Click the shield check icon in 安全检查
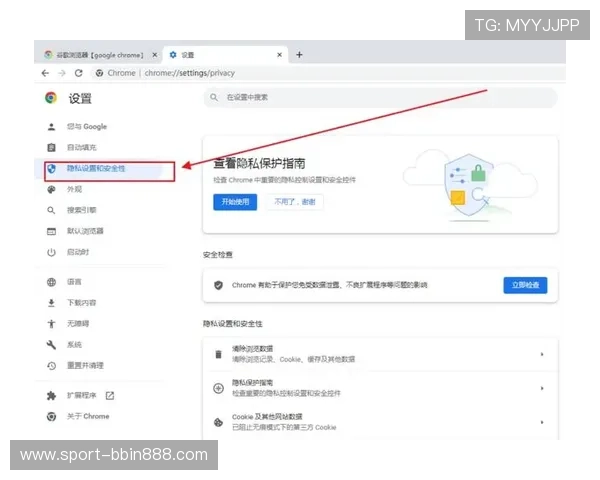 click(218, 285)
